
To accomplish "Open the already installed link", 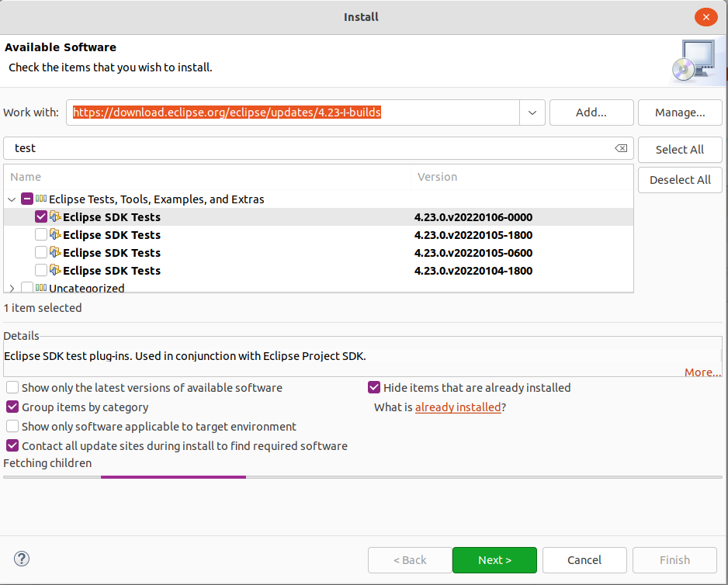I will (x=458, y=407).
